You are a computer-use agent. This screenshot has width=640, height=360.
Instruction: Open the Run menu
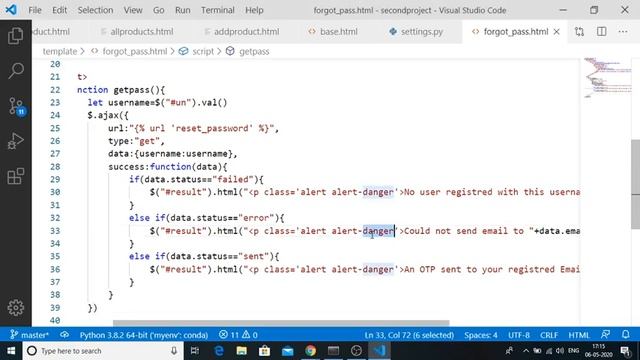182,10
